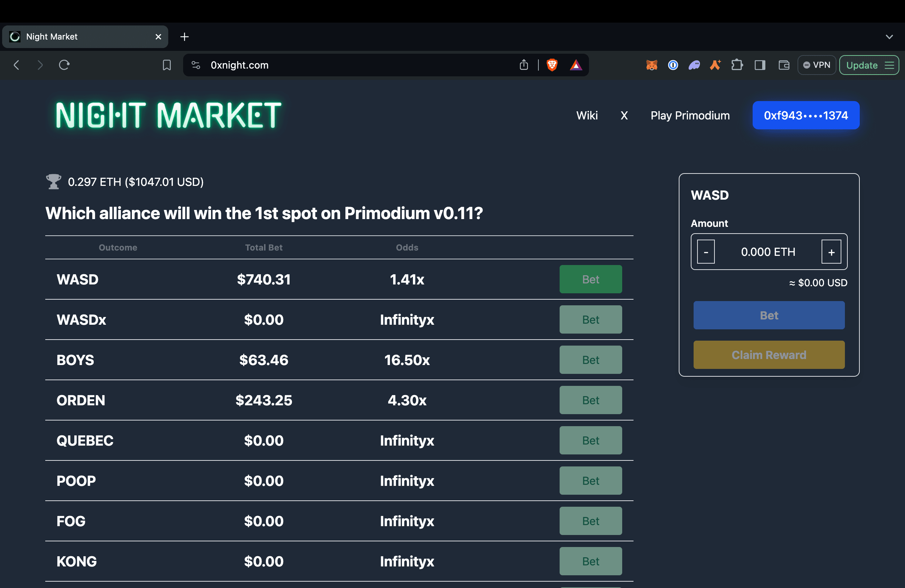This screenshot has width=905, height=588.
Task: Open the Phantom ghost wallet extension
Action: (694, 65)
